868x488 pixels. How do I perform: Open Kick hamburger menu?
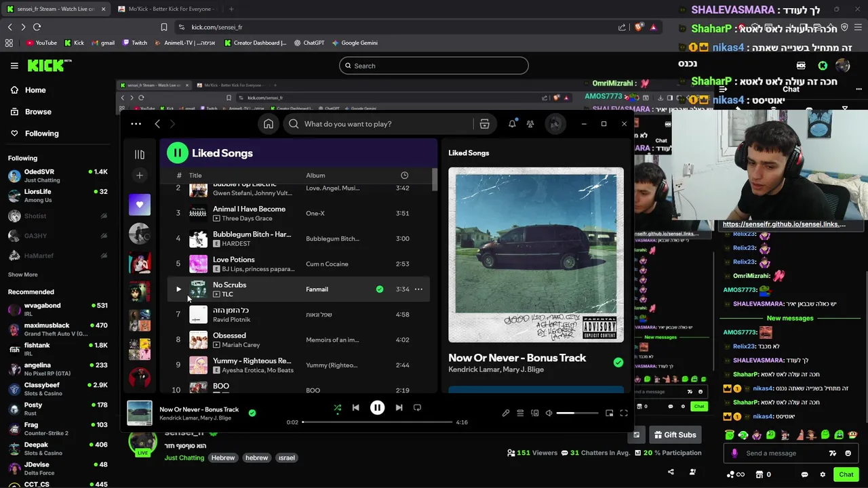14,66
